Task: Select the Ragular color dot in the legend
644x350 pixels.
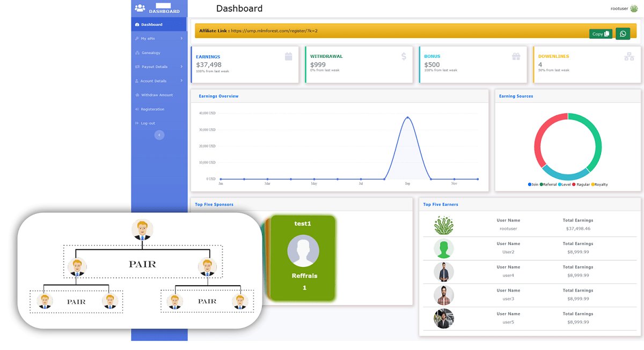Action: pyautogui.click(x=574, y=184)
